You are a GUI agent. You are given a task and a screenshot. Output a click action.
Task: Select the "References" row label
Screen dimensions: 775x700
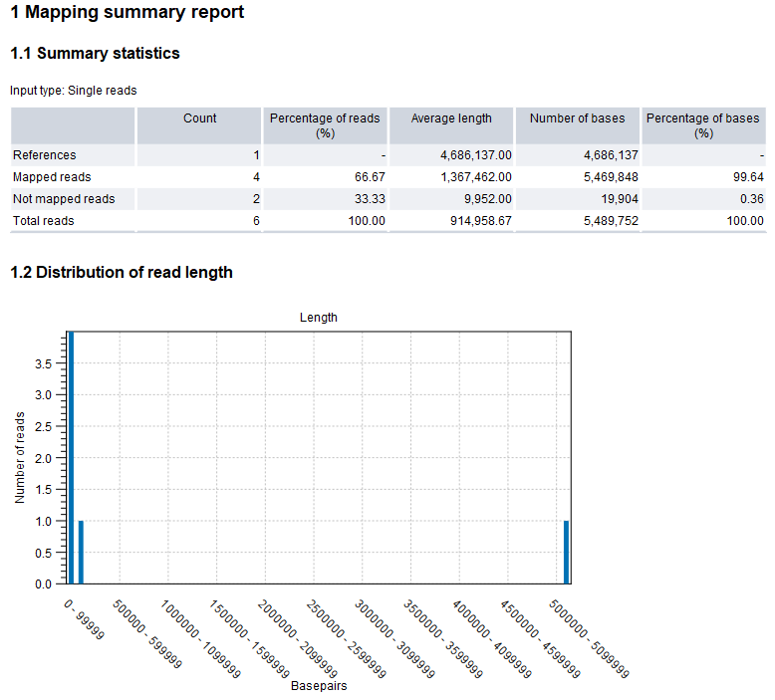click(44, 155)
